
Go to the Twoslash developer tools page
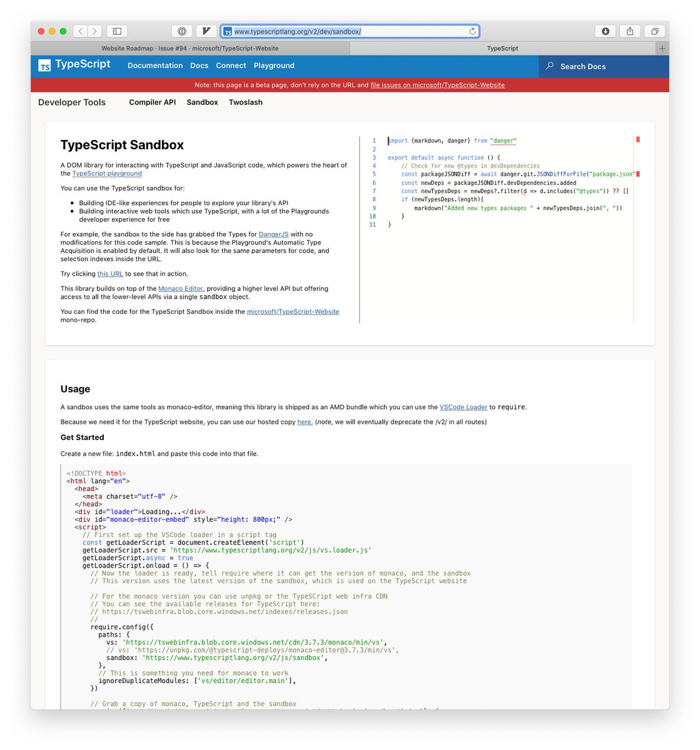point(246,102)
